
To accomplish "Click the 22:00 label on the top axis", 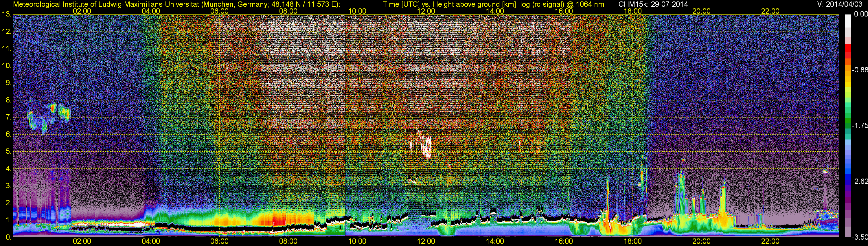I will [770, 11].
